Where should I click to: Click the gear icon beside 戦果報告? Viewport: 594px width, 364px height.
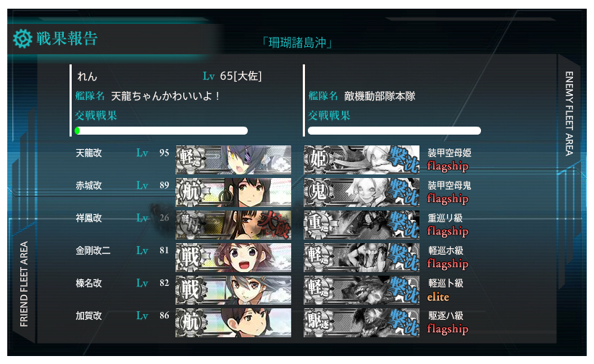pos(22,38)
